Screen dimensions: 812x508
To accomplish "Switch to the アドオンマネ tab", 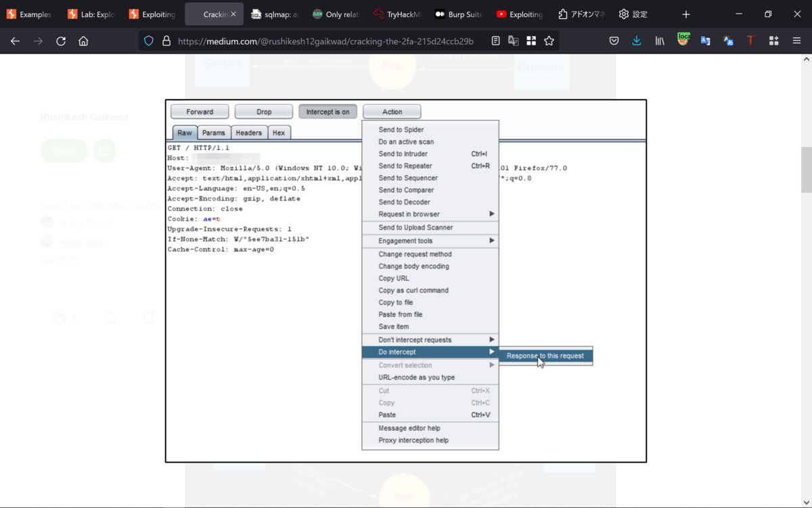I will [581, 14].
